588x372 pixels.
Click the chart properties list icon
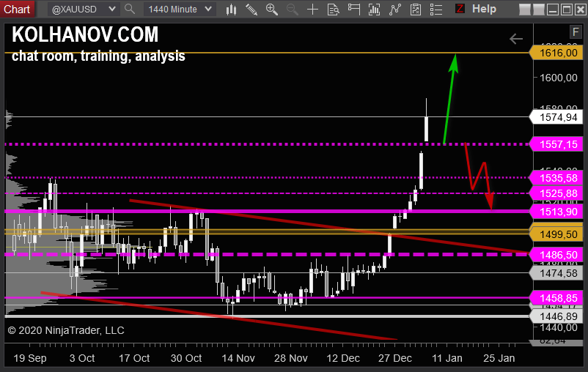pos(437,10)
